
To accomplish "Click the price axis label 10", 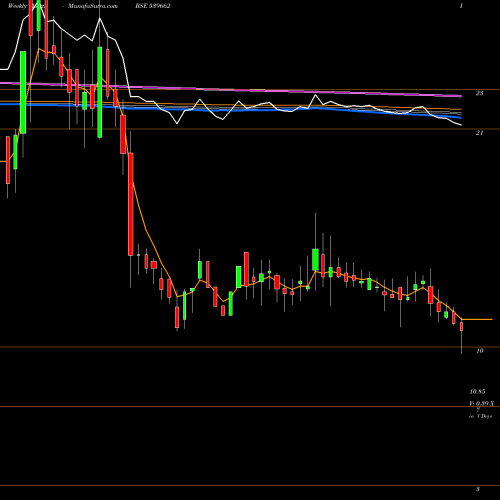I will [480, 351].
